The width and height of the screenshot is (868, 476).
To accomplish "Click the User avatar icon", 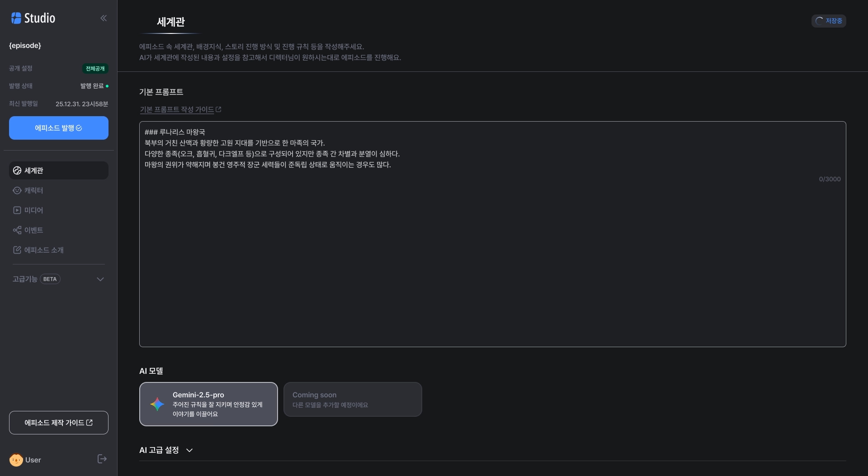I will tap(16, 460).
